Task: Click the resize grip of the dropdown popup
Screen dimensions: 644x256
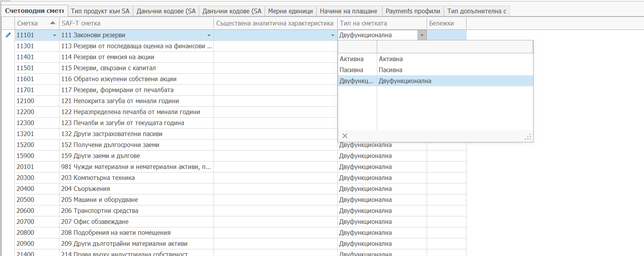Action: [x=528, y=137]
